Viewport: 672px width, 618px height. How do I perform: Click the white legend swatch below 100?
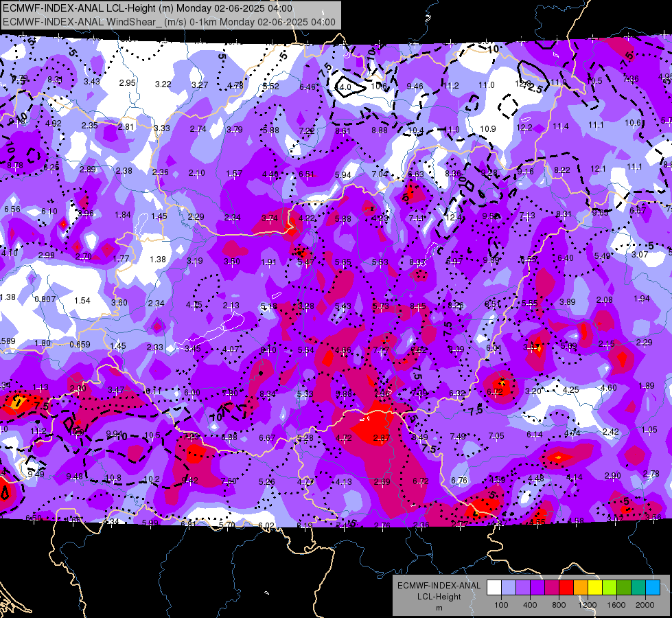[494, 588]
